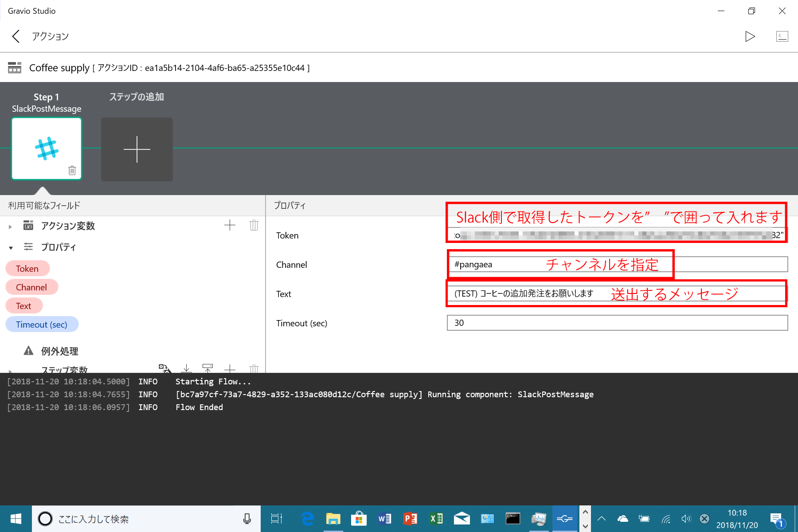The height and width of the screenshot is (532, 798).
Task: Open 例外処理 warning icon
Action: pyautogui.click(x=28, y=351)
